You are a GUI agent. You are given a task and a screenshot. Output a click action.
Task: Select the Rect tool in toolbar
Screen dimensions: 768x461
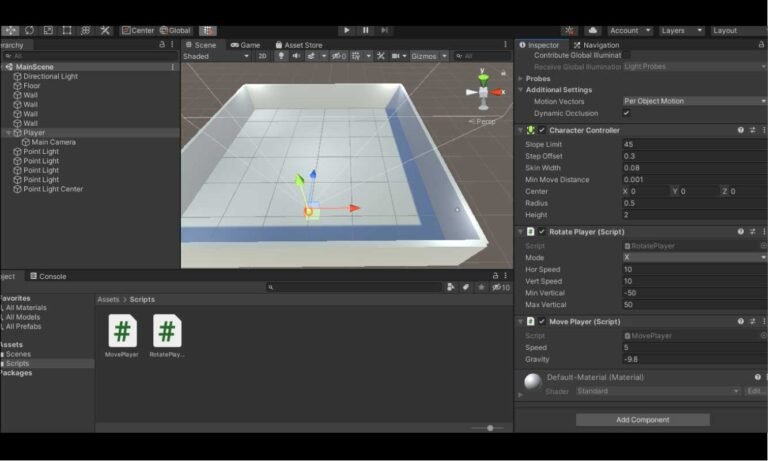(67, 30)
